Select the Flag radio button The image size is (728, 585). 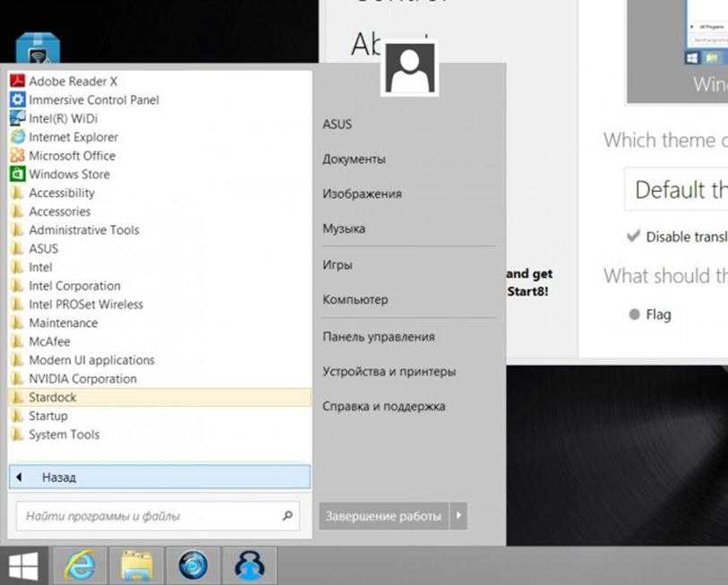635,314
